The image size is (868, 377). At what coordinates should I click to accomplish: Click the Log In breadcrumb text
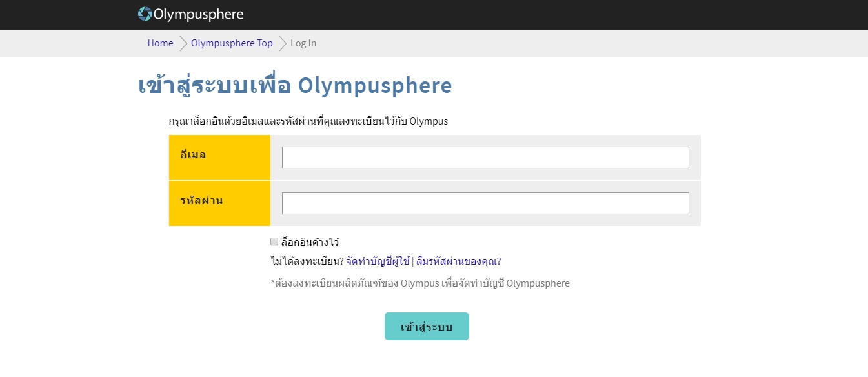point(303,43)
